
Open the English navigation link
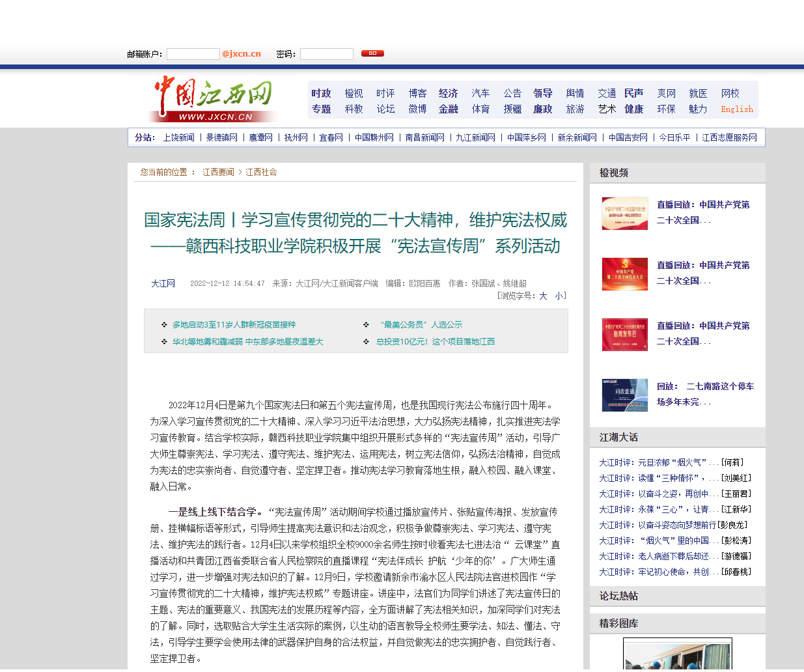pyautogui.click(x=736, y=109)
